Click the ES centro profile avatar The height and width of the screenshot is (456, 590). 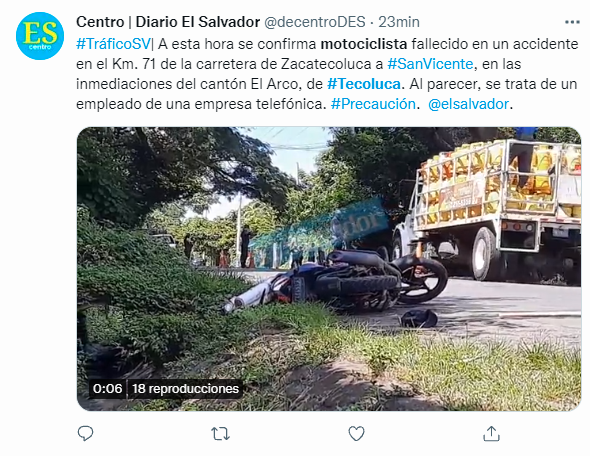click(40, 36)
